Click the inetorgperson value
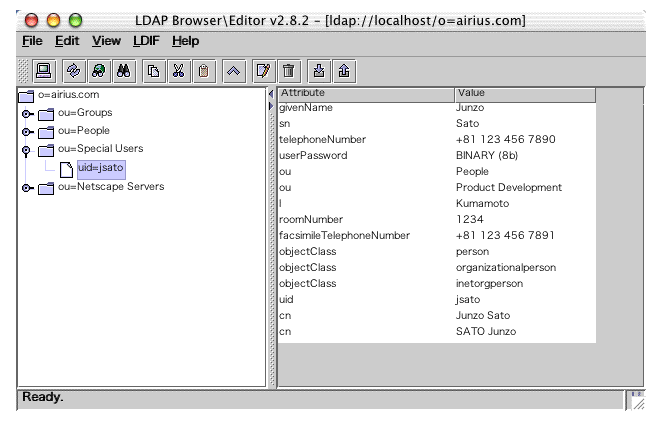Viewport: 663px width, 422px height. click(489, 284)
